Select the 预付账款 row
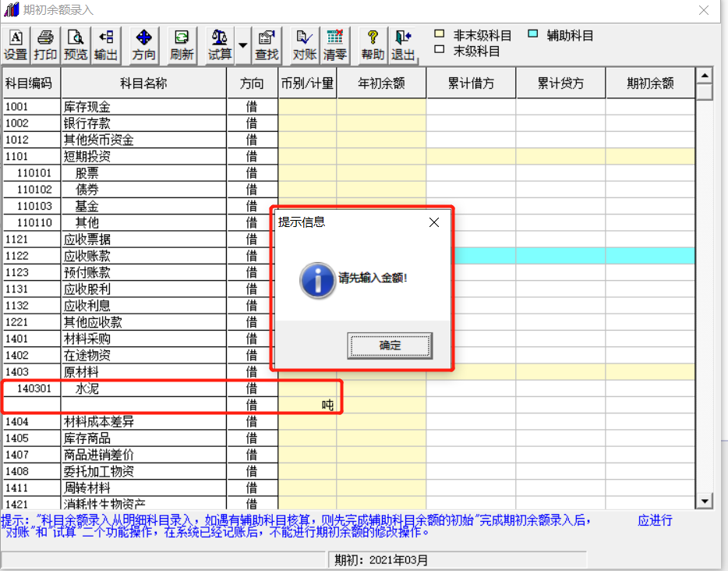This screenshot has width=728, height=571. pos(348,273)
